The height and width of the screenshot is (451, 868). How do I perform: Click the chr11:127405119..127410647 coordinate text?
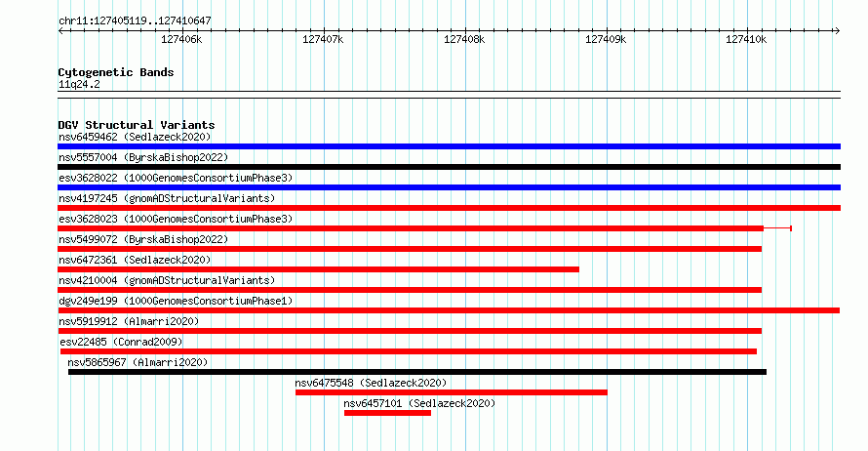coord(135,21)
